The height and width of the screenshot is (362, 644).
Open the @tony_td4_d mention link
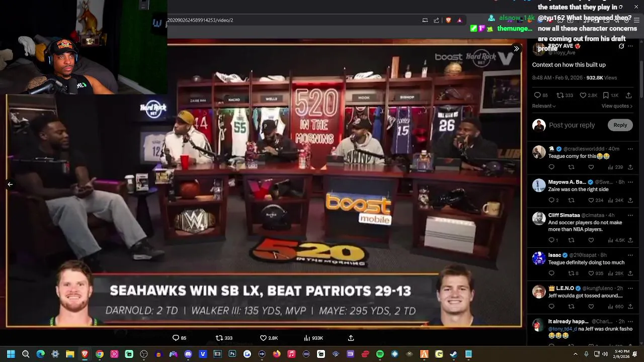(x=562, y=329)
